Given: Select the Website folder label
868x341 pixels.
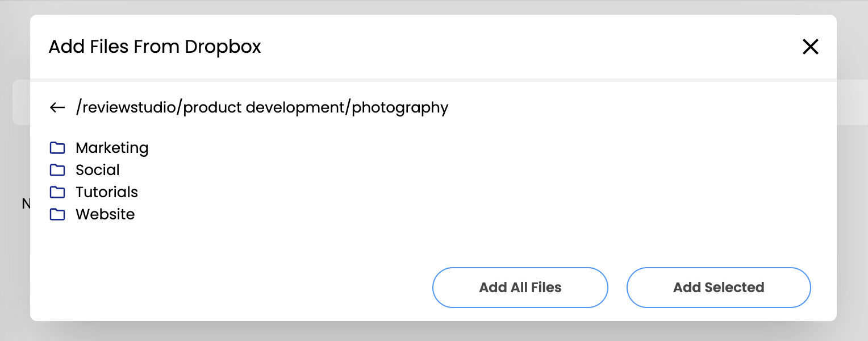Looking at the screenshot, I should tap(105, 214).
